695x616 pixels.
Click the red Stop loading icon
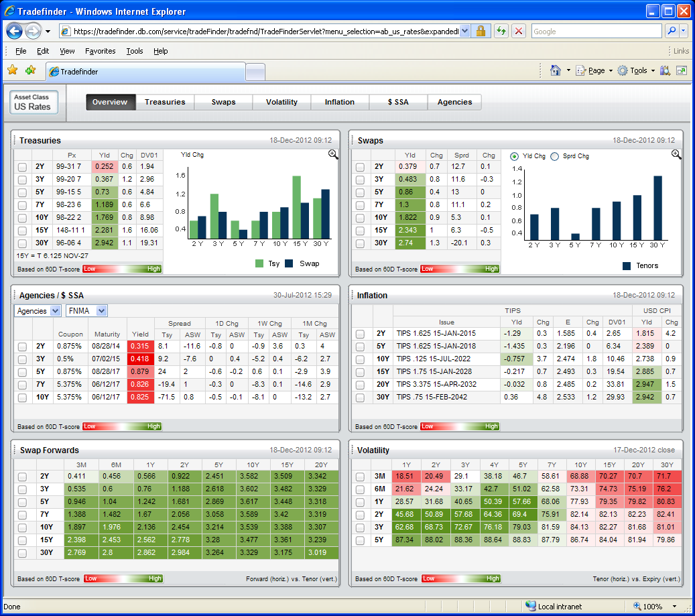[519, 31]
